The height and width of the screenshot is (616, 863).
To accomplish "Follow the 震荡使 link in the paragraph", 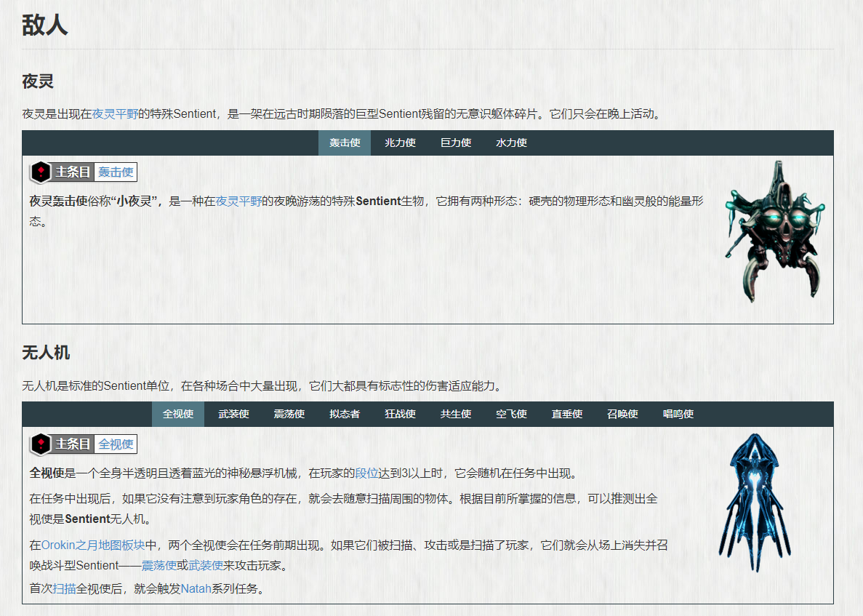I will pyautogui.click(x=158, y=565).
